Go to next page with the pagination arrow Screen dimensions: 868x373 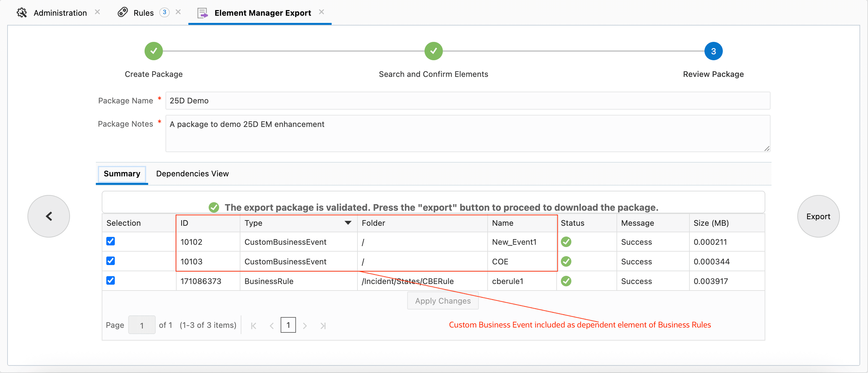click(304, 326)
